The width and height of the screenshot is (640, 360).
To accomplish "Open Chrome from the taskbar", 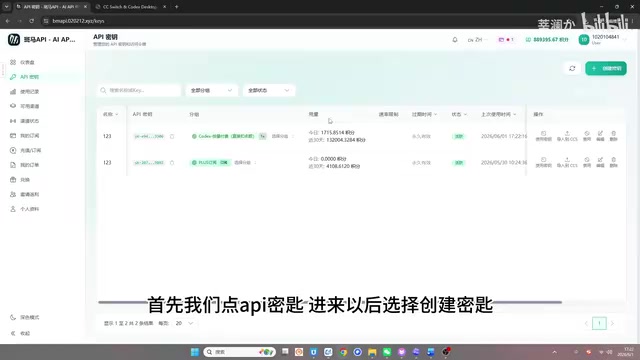I will coord(343,352).
